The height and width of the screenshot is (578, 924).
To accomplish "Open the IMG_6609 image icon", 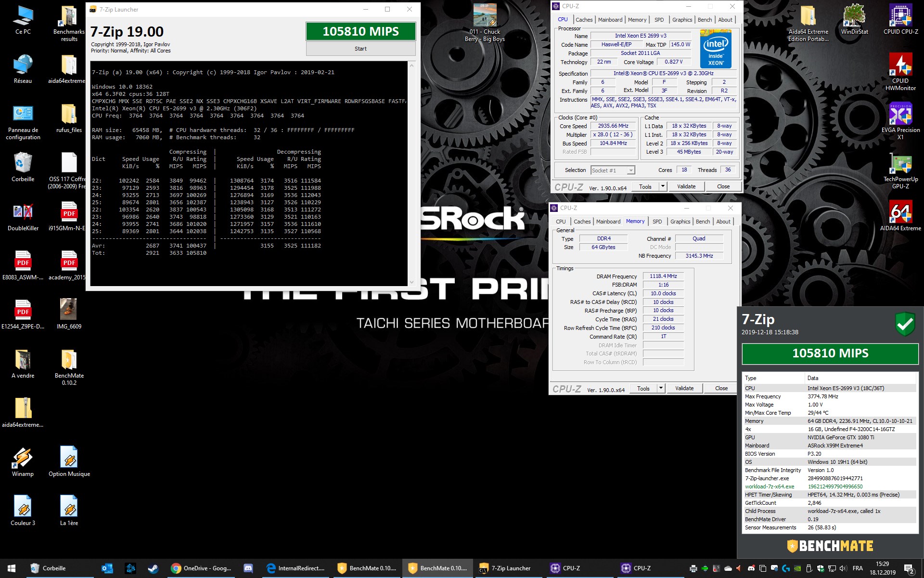I will (69, 314).
